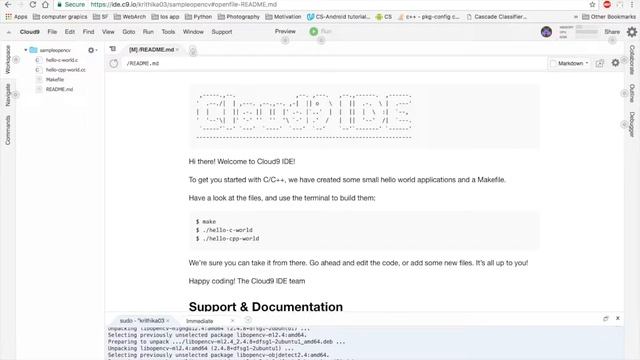Bookmark this page with star icon
640x360 pixels.
[x=592, y=4]
